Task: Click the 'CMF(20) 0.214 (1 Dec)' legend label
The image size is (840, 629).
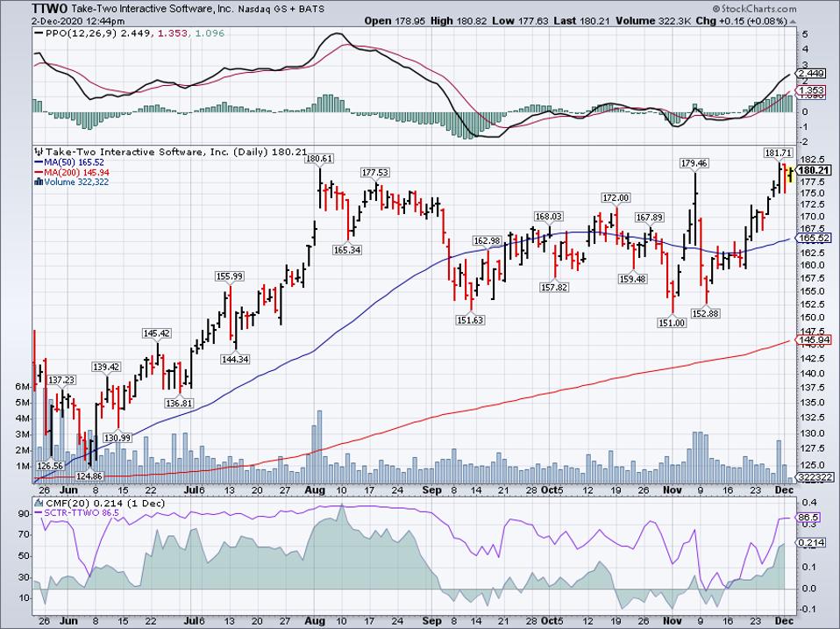Action: [x=105, y=503]
